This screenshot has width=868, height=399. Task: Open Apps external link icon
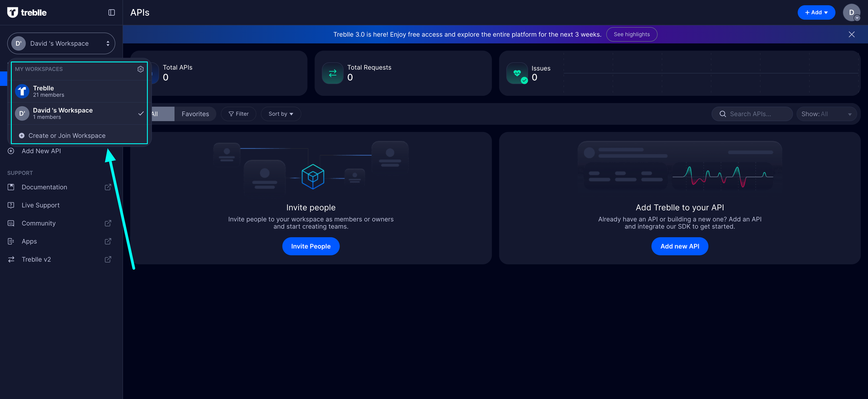108,241
